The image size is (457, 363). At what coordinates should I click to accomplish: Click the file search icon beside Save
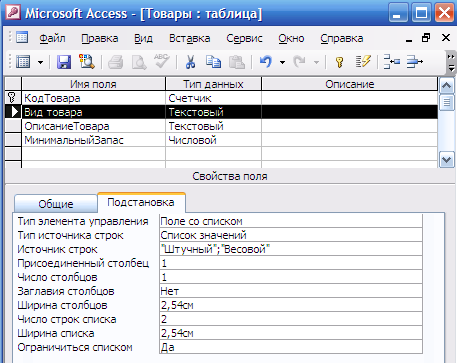pos(87,62)
